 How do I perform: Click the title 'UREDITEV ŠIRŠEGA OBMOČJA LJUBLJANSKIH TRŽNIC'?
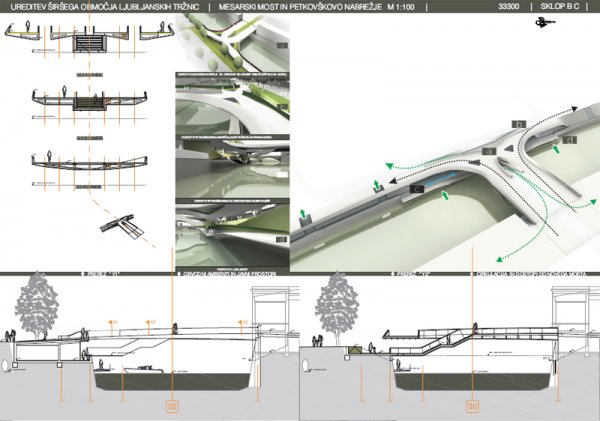coord(101,6)
